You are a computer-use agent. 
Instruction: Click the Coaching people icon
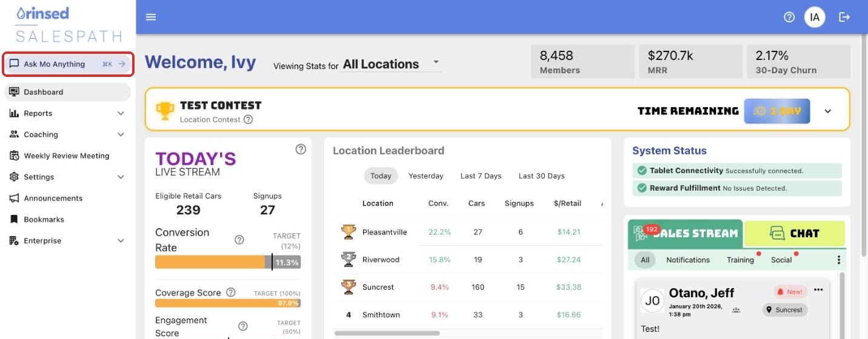pyautogui.click(x=14, y=134)
